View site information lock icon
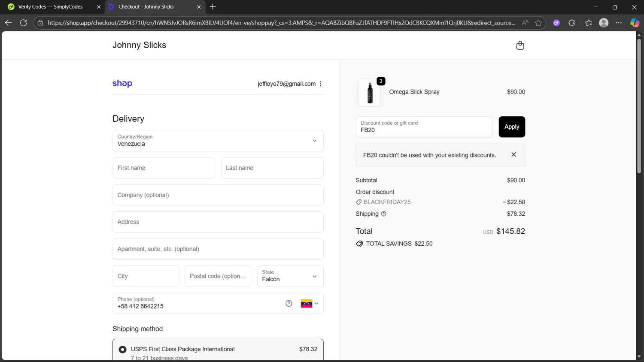This screenshot has height=362, width=644. [40, 23]
